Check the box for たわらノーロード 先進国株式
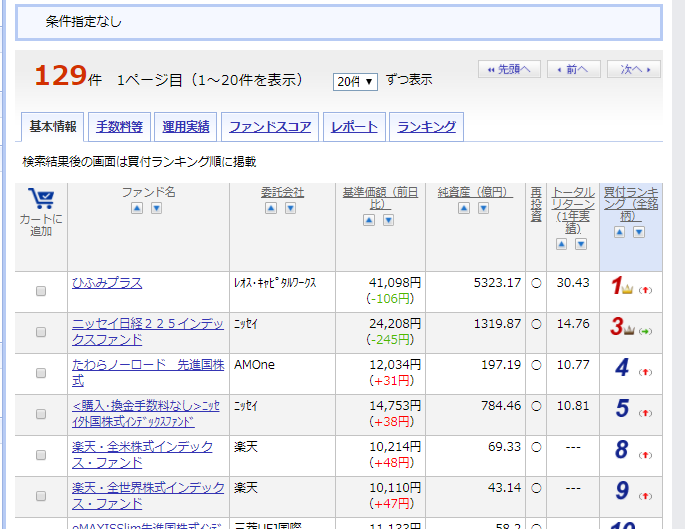This screenshot has width=685, height=529. click(41, 373)
